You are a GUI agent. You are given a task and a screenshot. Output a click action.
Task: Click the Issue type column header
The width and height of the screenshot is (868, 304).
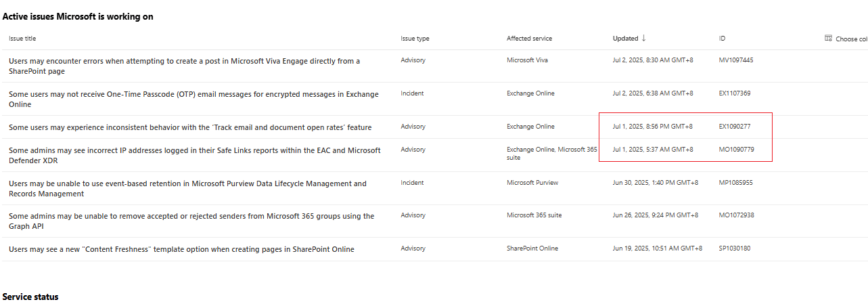click(x=415, y=39)
